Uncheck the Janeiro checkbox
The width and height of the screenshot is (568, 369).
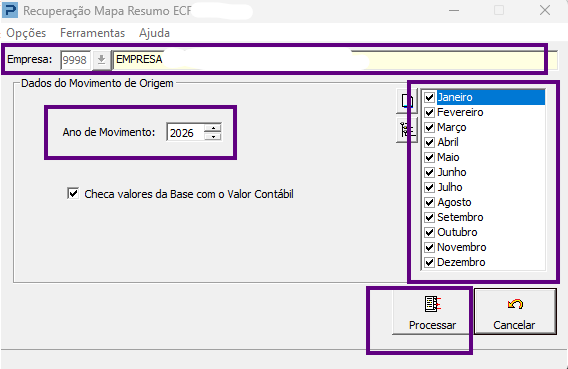[x=430, y=97]
